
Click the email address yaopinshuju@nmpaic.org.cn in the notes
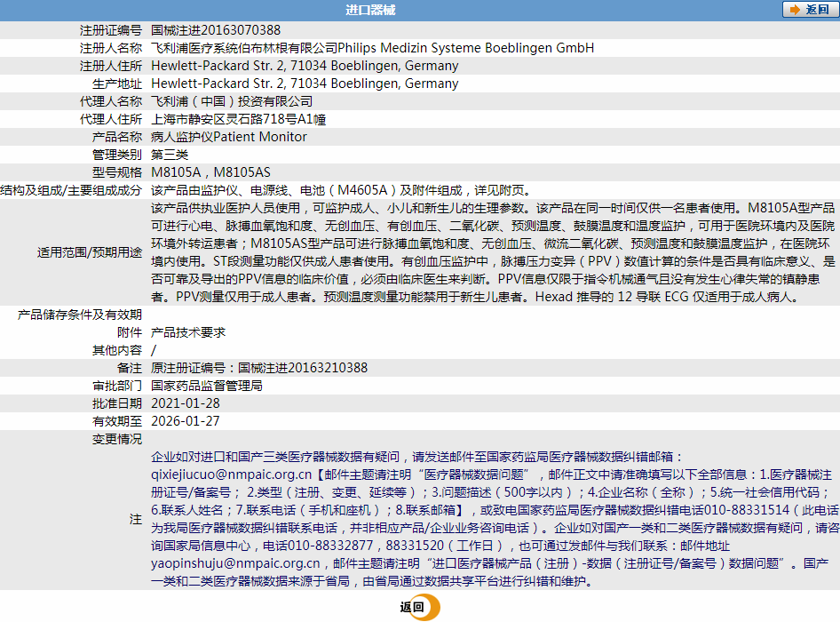[235, 563]
